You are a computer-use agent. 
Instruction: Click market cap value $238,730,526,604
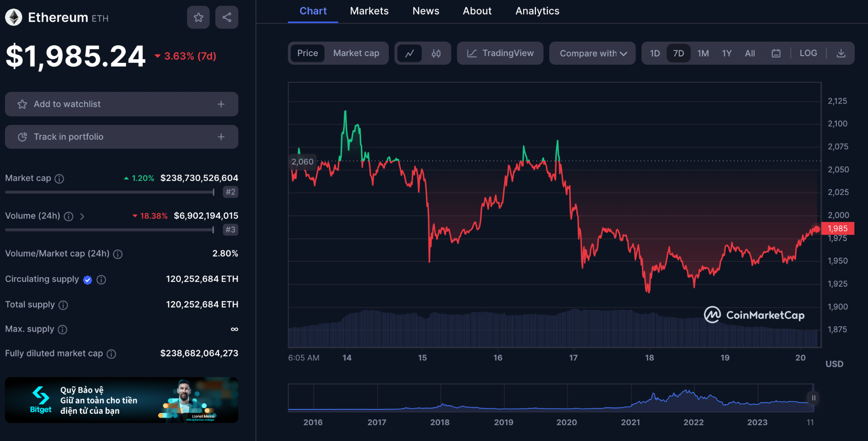pyautogui.click(x=199, y=178)
